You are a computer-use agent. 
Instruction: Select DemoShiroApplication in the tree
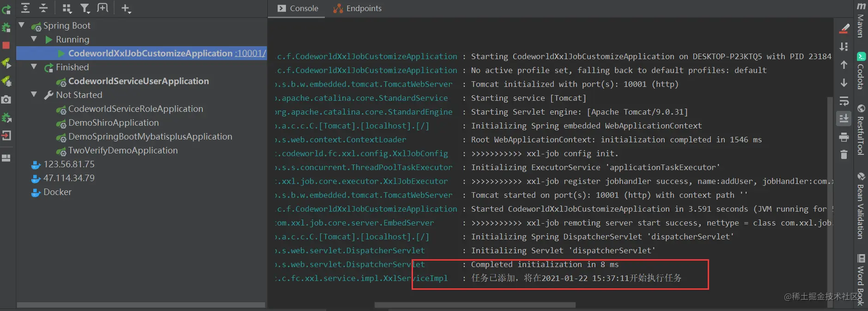114,122
